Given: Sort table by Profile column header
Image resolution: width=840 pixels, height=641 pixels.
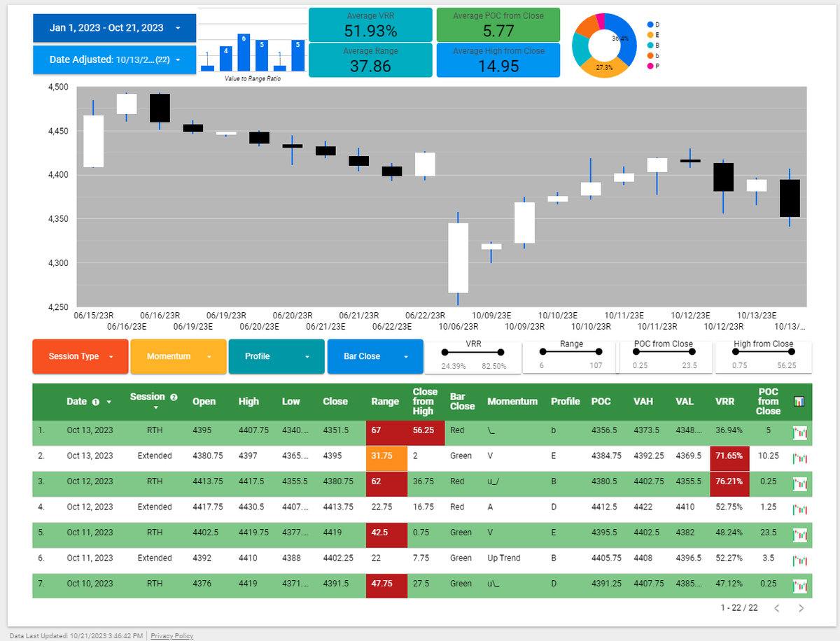Looking at the screenshot, I should click(566, 402).
